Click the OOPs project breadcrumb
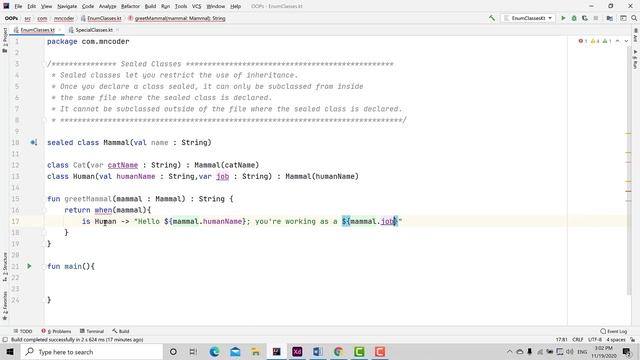This screenshot has height=360, width=640. (x=11, y=18)
